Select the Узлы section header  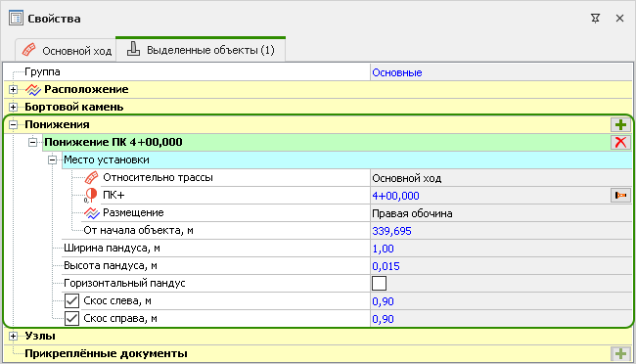click(40, 336)
